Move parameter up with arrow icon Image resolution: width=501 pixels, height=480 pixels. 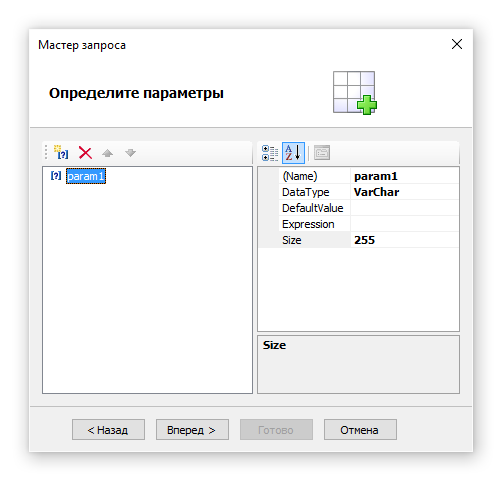[x=107, y=153]
